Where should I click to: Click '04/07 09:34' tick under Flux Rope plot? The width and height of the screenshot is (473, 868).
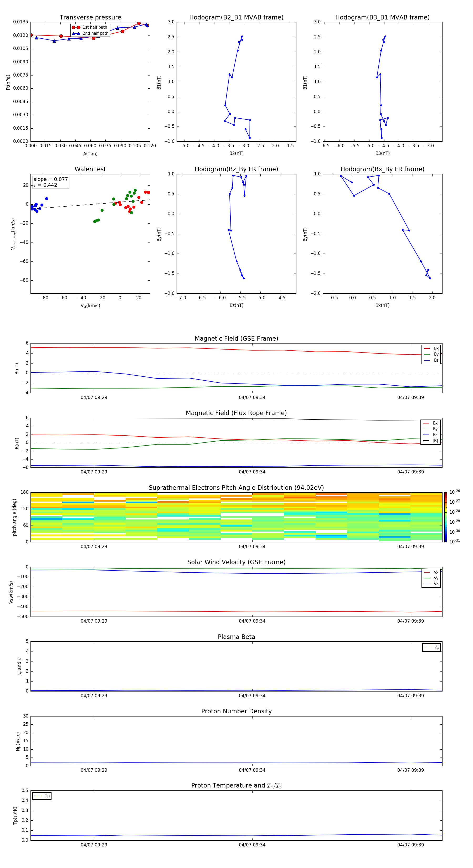(252, 472)
